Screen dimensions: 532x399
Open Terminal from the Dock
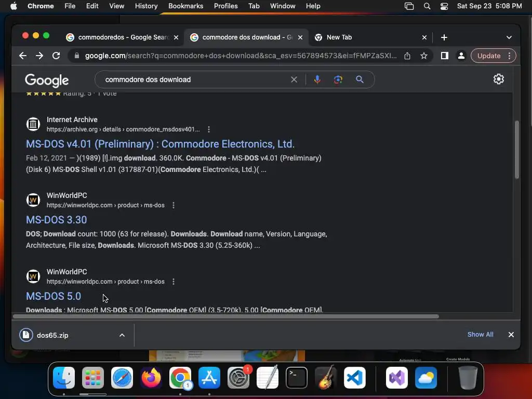click(297, 378)
